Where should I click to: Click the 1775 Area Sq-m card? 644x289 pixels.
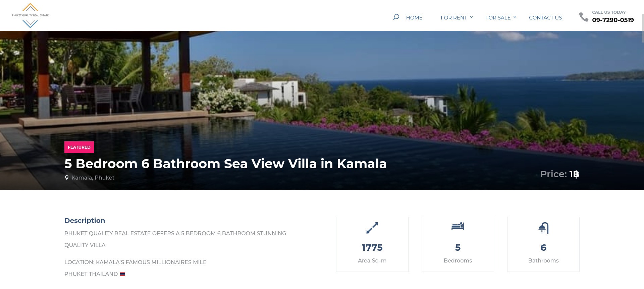pos(372,244)
